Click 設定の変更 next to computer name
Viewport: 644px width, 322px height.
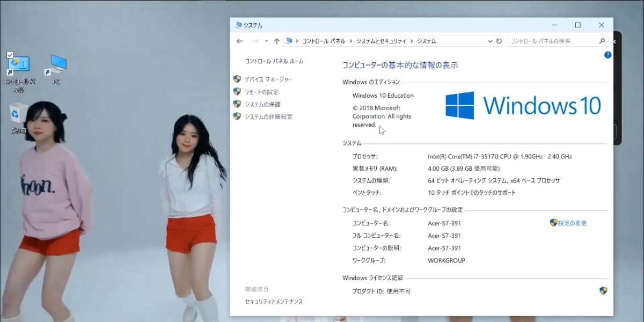(x=572, y=223)
